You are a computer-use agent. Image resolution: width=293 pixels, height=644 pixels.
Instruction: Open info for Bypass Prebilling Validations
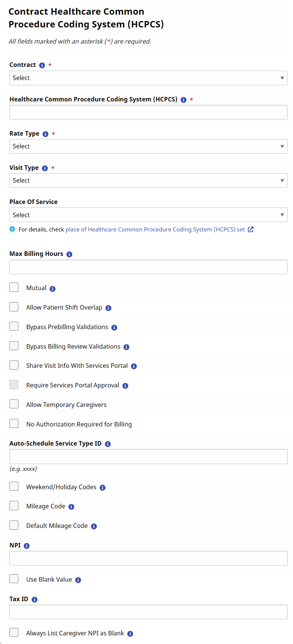click(114, 328)
